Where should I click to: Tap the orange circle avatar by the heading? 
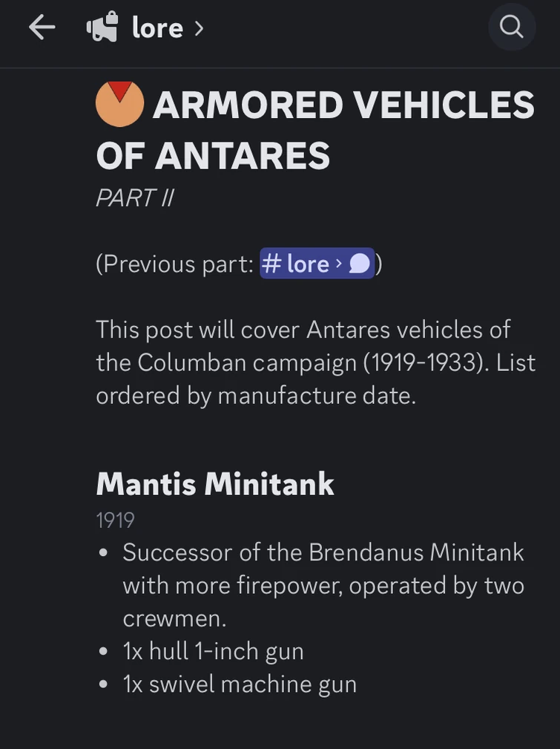pos(119,103)
